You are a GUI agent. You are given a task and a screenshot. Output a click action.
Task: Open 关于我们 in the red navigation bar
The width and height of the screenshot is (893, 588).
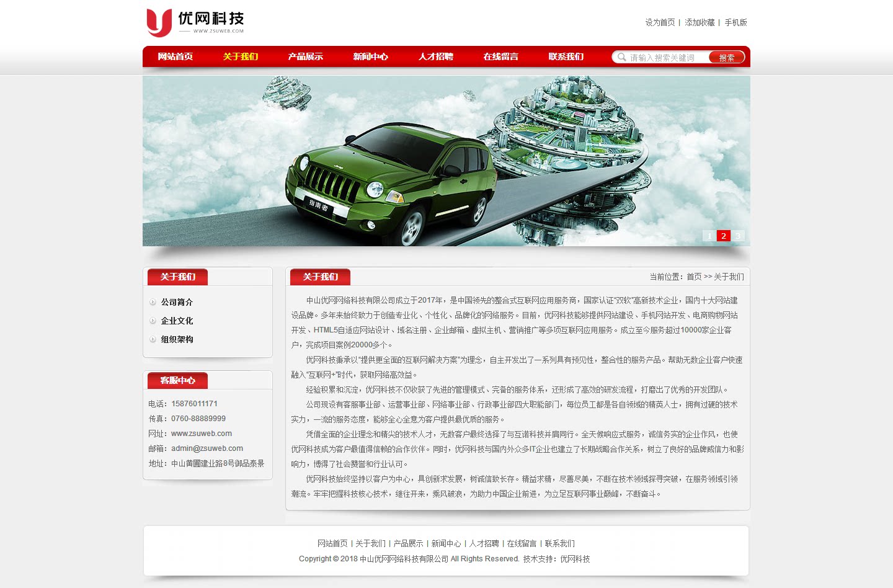point(241,56)
